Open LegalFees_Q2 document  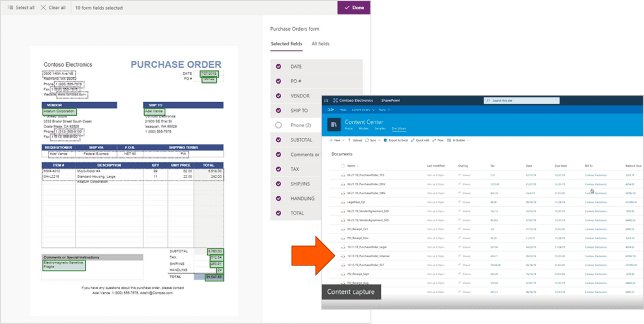click(x=356, y=202)
